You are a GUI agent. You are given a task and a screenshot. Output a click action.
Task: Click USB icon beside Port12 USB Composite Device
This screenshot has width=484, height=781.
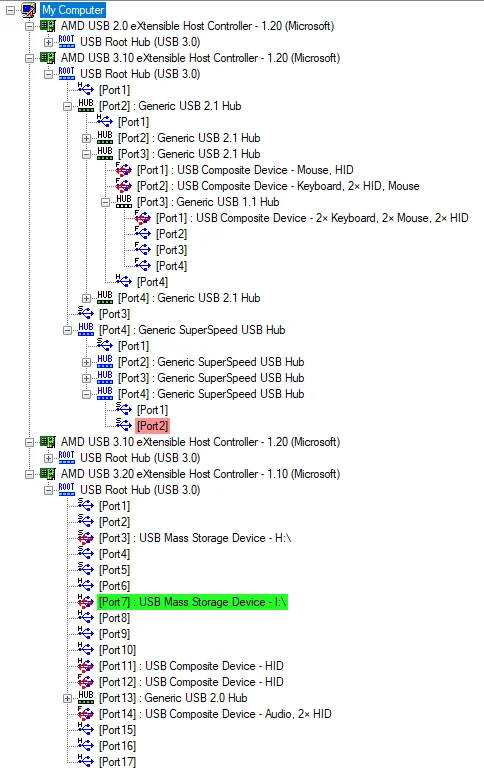tap(86, 681)
